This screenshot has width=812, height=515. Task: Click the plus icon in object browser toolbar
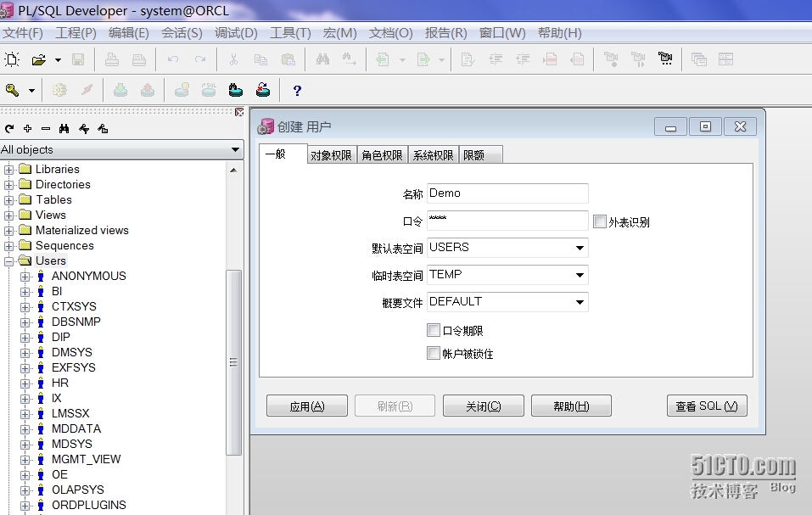[27, 128]
